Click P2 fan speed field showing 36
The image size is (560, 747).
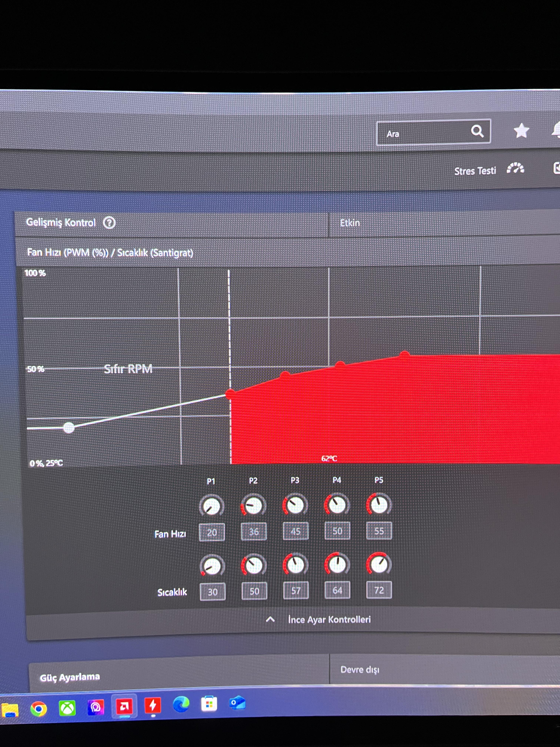tap(254, 532)
